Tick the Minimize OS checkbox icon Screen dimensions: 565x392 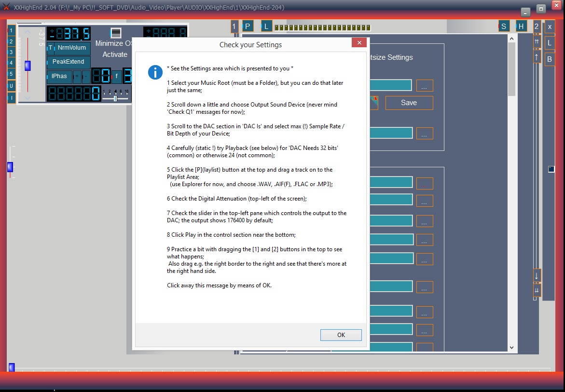[x=116, y=33]
